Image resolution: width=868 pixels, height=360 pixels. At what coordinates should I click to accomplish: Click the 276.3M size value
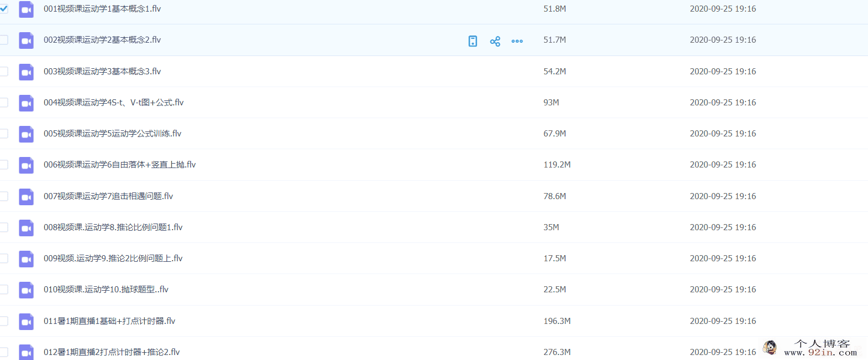[557, 352]
